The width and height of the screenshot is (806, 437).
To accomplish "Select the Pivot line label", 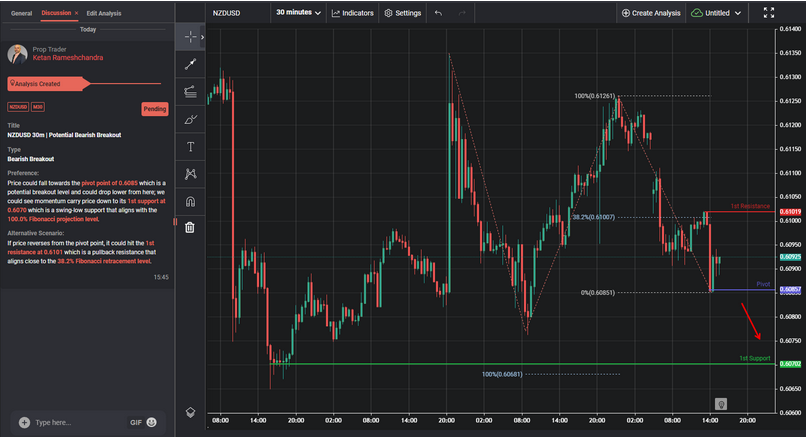I will coord(763,284).
